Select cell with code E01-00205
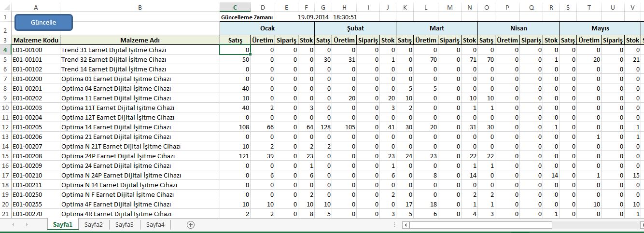This screenshot has width=644, height=233. (36, 127)
